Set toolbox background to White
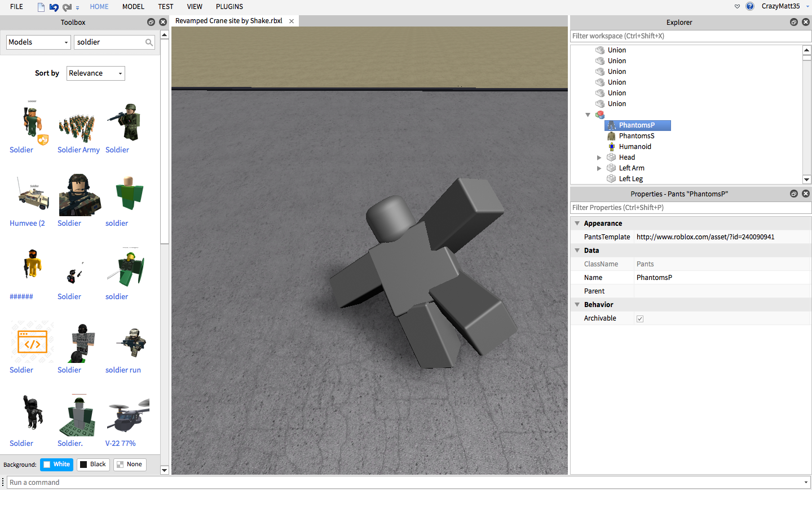 coord(56,465)
